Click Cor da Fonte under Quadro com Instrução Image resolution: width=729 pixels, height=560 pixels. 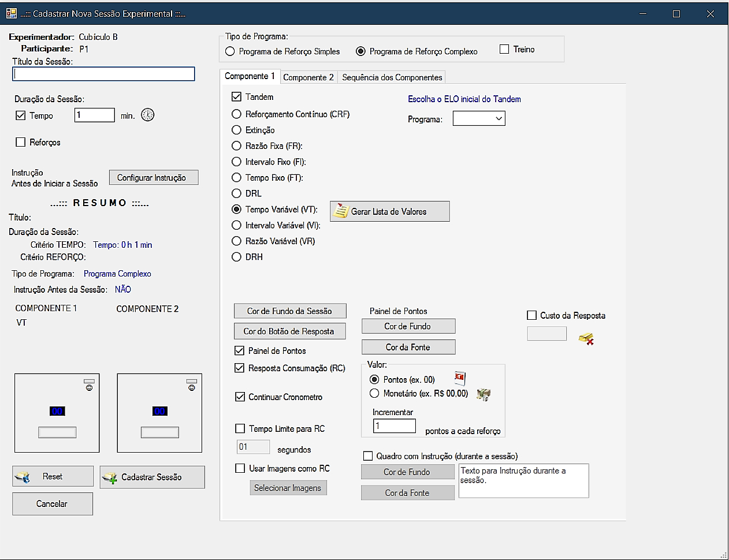point(408,492)
